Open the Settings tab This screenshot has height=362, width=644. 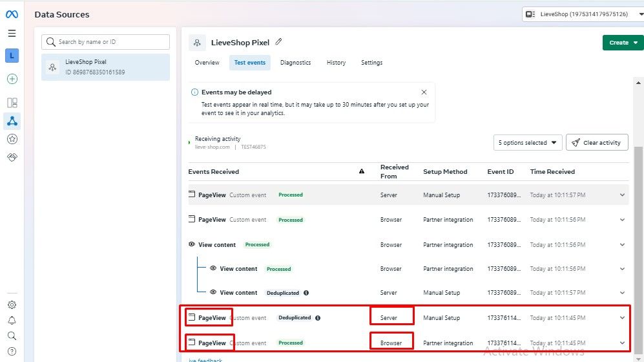(x=371, y=63)
